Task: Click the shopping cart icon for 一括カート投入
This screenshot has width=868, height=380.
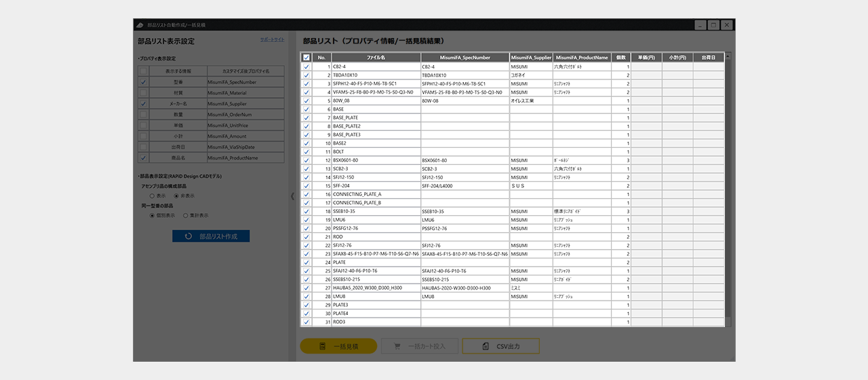Action: 396,347
